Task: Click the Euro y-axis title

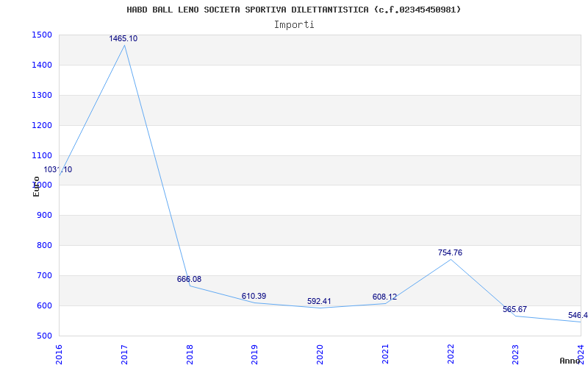Action: coord(36,187)
